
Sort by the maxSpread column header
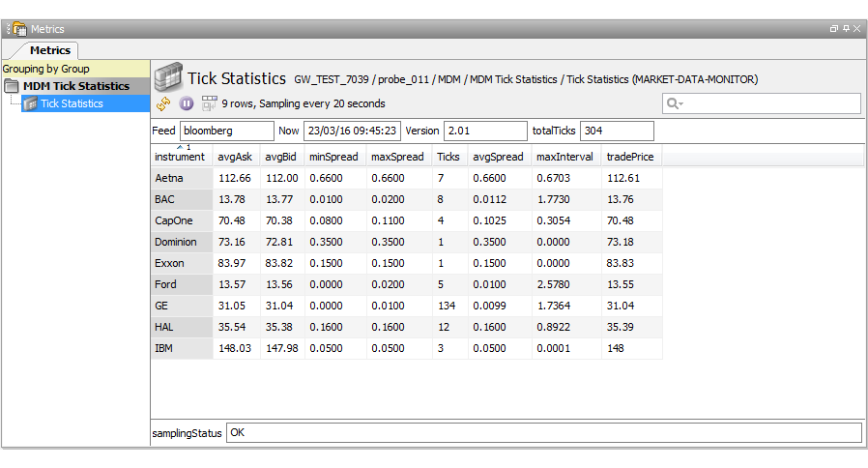click(x=397, y=157)
